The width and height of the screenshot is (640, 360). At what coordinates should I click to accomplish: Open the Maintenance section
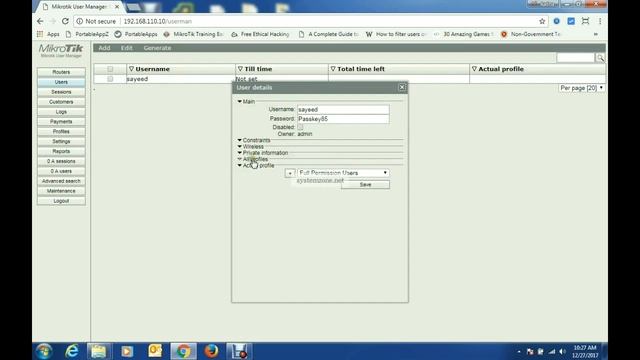[61, 191]
